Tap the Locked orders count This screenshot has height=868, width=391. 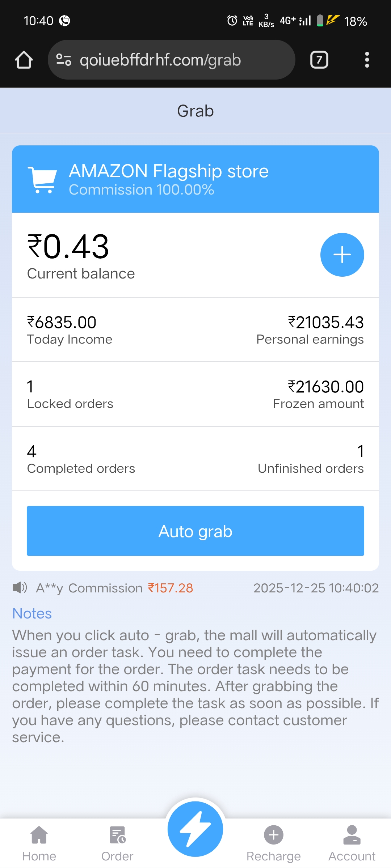[x=30, y=387]
